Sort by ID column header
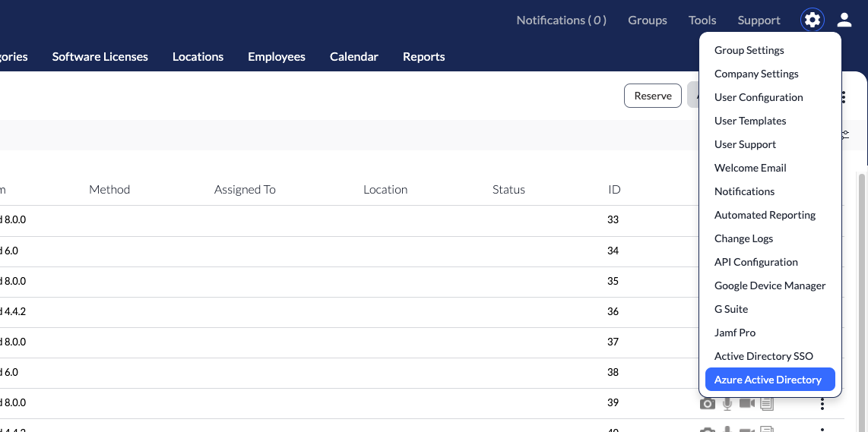The height and width of the screenshot is (432, 868). (614, 190)
